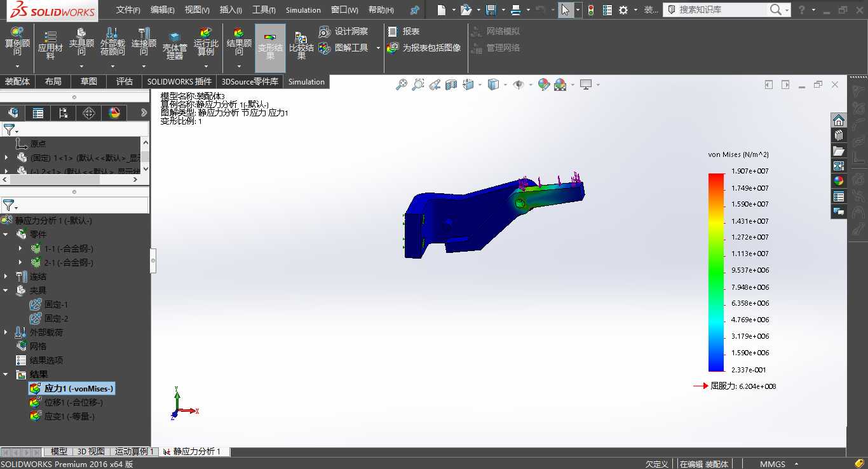
Task: Click the red top of von Mises legend
Action: (x=716, y=178)
